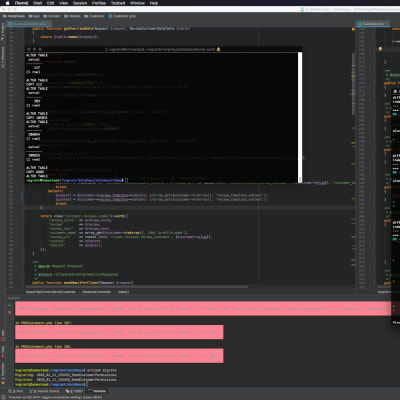The width and height of the screenshot is (400, 400).
Task: Click the Customer namespace in editor breadcrumbs
Action: 51,292
